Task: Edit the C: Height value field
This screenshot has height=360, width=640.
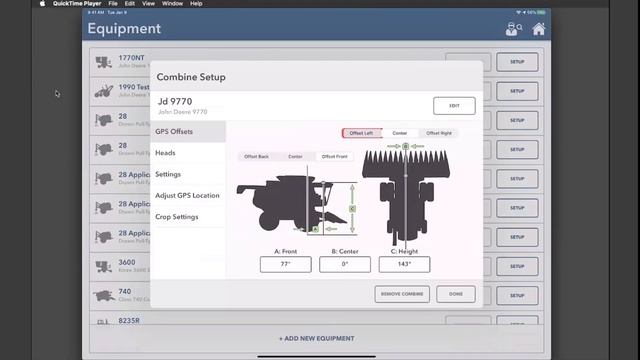Action: pyautogui.click(x=404, y=264)
